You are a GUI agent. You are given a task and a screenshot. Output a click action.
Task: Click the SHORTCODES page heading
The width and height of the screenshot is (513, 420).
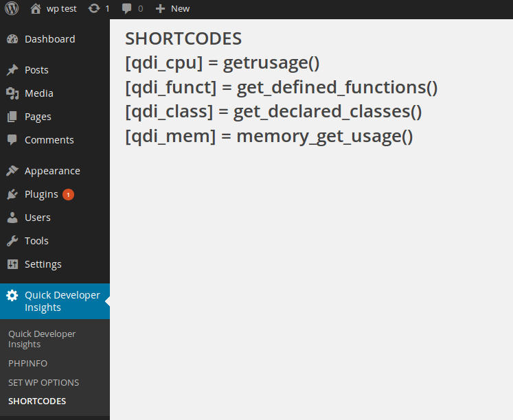tap(183, 38)
